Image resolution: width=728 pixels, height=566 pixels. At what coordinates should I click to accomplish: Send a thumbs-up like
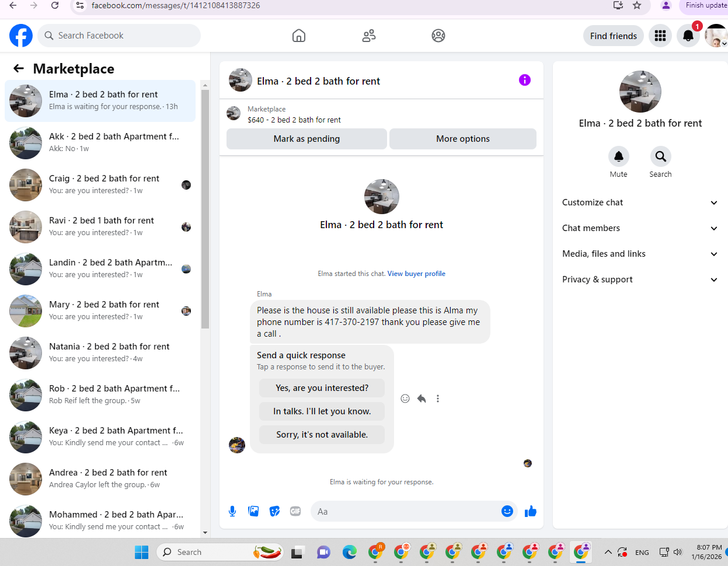click(x=531, y=512)
